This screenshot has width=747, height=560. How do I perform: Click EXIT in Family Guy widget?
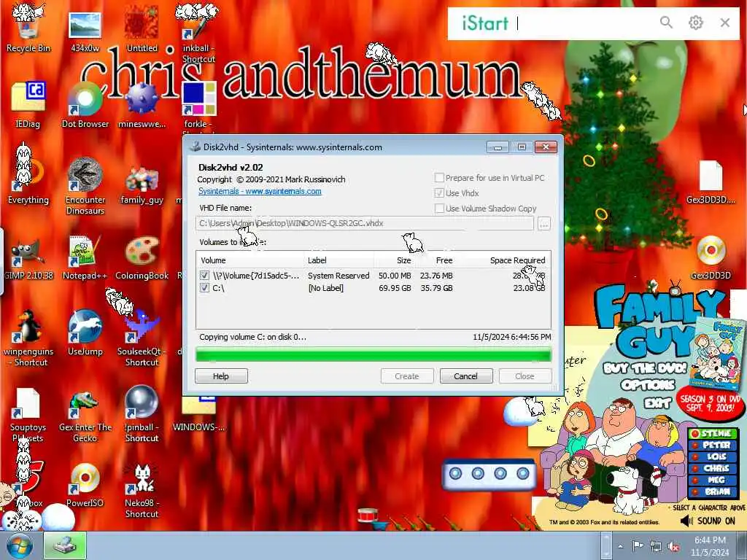point(657,403)
